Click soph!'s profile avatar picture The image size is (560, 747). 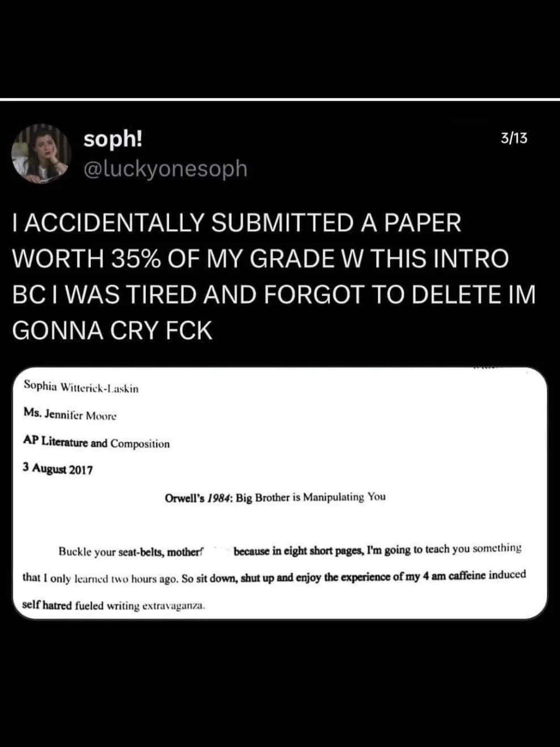pyautogui.click(x=41, y=154)
